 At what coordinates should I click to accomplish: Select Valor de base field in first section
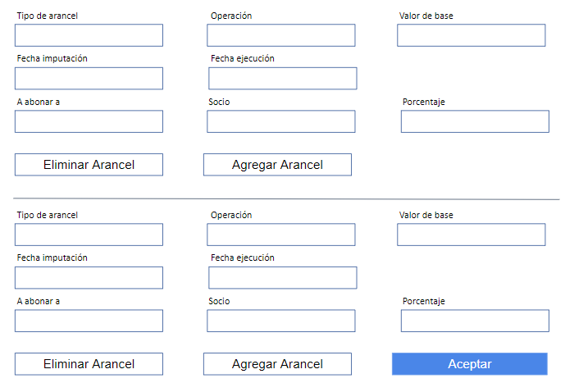tap(471, 35)
